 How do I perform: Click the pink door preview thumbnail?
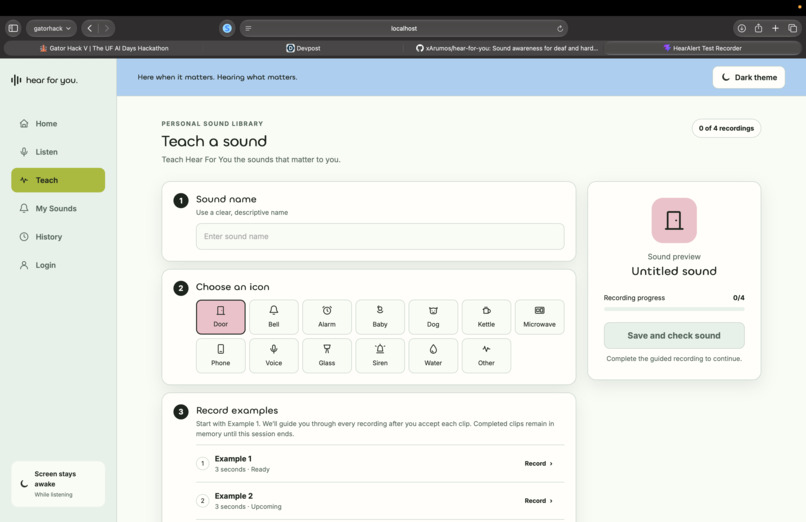tap(674, 220)
